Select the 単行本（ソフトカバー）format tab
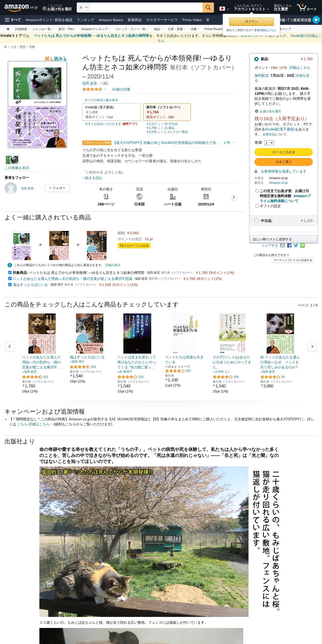 pyautogui.click(x=167, y=112)
